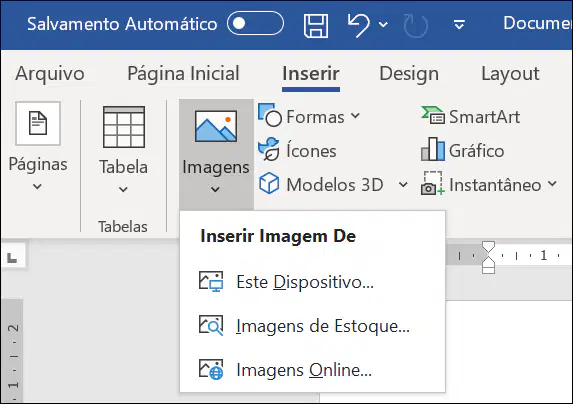Expand the Instantâneo screenshot dropdown
573x404 pixels.
point(552,184)
